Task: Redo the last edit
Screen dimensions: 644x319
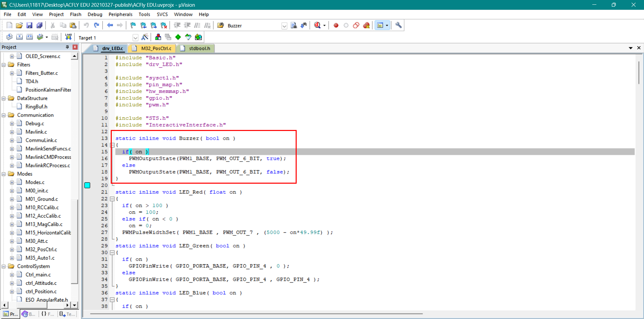Action: point(97,26)
